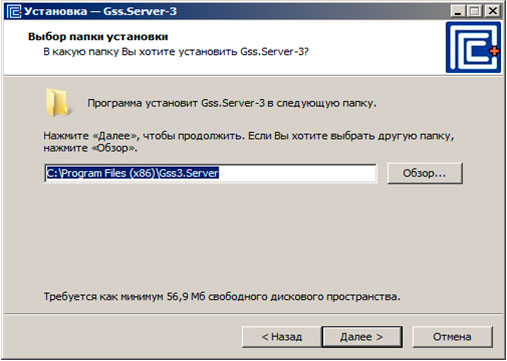507x361 pixels.
Task: Cancel setup with the Отмена button
Action: pos(452,337)
